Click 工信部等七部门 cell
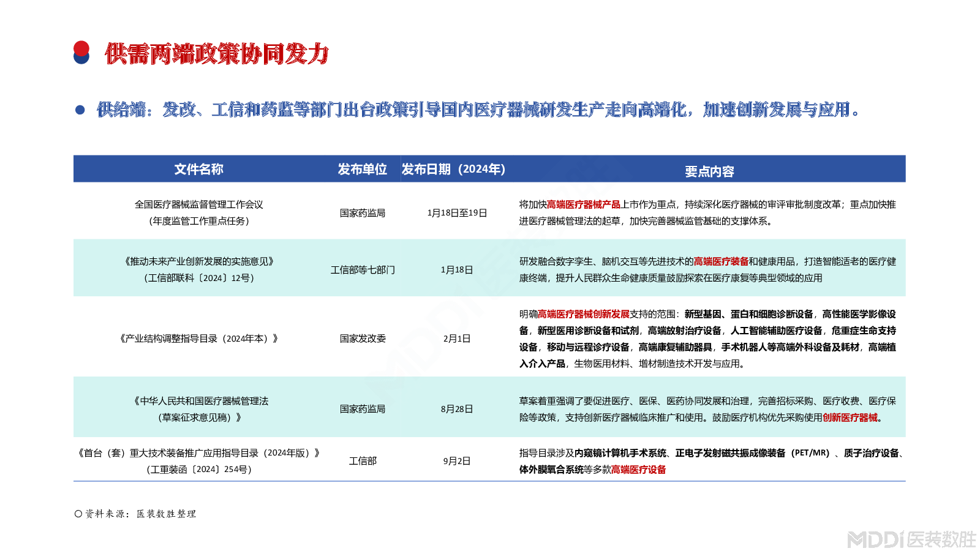980x551 pixels. click(x=363, y=270)
